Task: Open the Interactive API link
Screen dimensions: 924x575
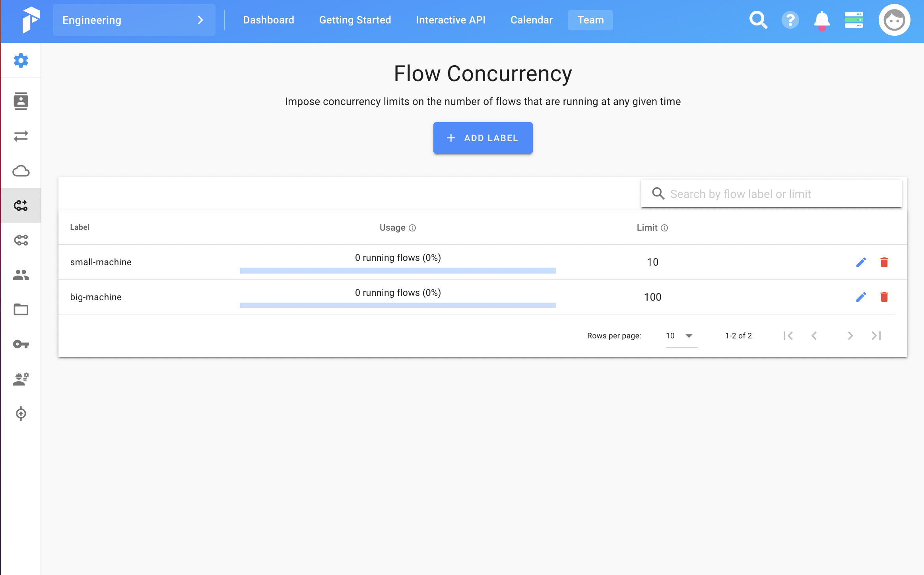Action: (x=450, y=20)
